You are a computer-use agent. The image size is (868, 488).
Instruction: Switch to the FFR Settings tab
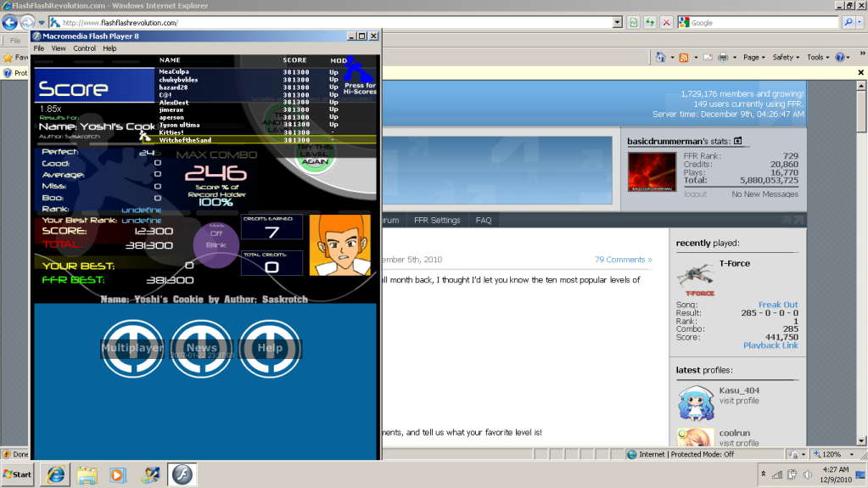(437, 220)
